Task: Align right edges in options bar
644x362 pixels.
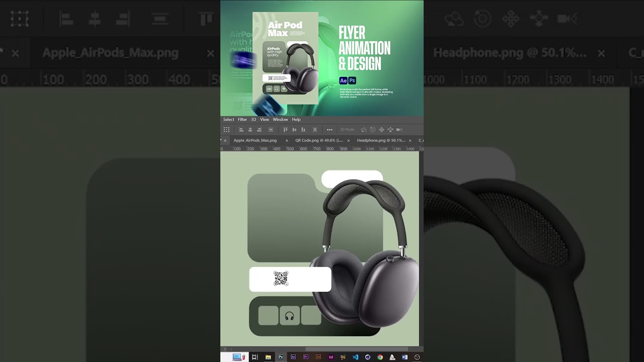Action: point(259,130)
